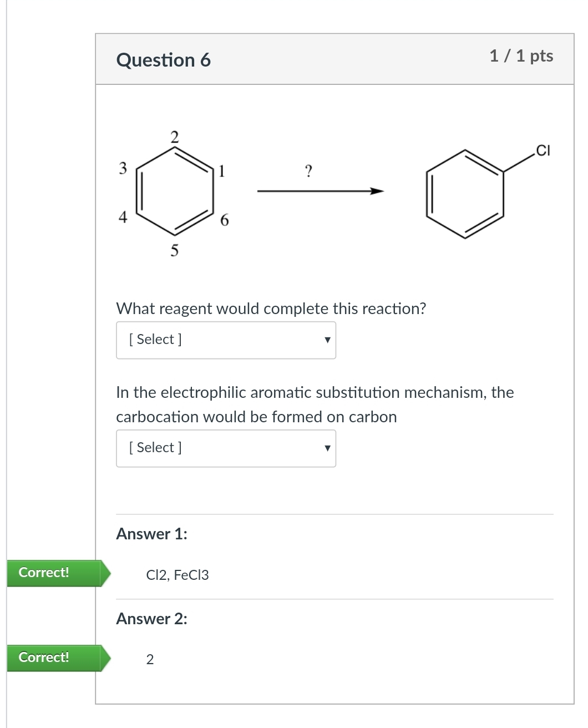This screenshot has width=588, height=728.
Task: Click carbon number 2 on the benzene ring
Action: pyautogui.click(x=175, y=136)
